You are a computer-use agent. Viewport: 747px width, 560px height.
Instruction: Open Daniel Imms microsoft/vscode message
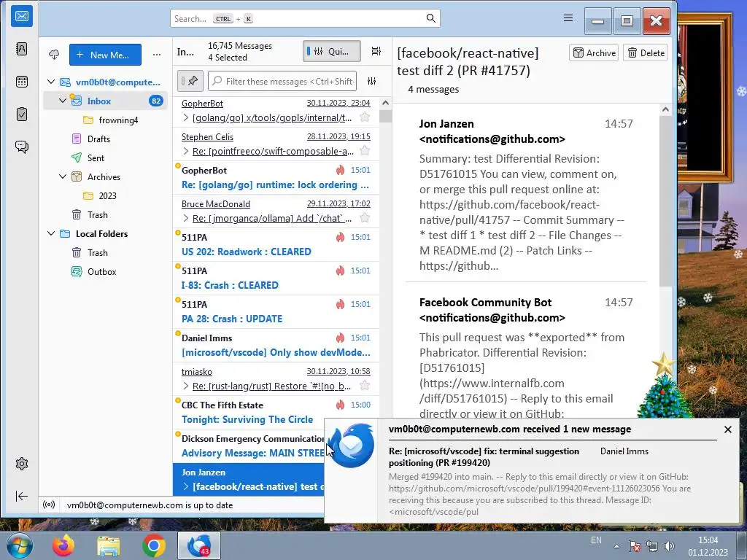click(276, 345)
